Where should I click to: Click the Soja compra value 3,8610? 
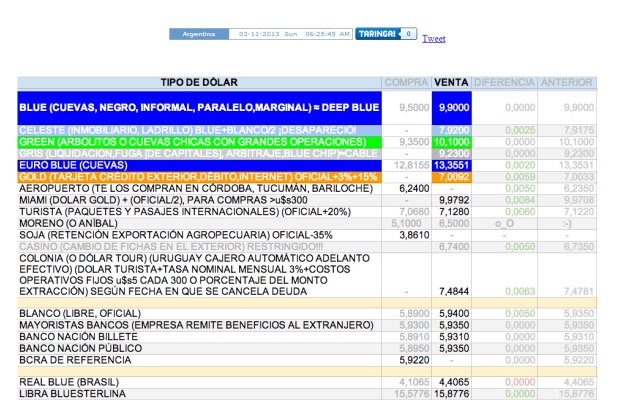tap(414, 235)
